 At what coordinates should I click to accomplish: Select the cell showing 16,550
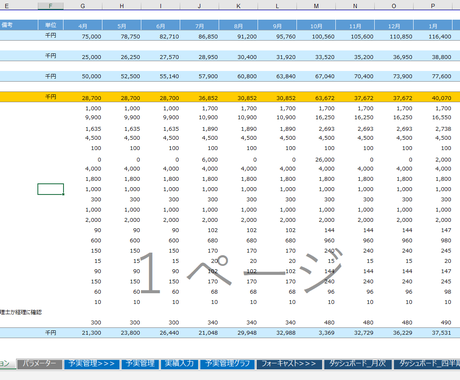click(x=433, y=117)
